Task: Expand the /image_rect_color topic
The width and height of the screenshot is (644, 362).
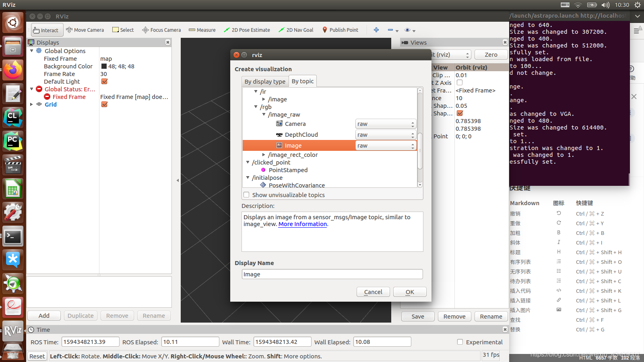Action: (x=264, y=155)
